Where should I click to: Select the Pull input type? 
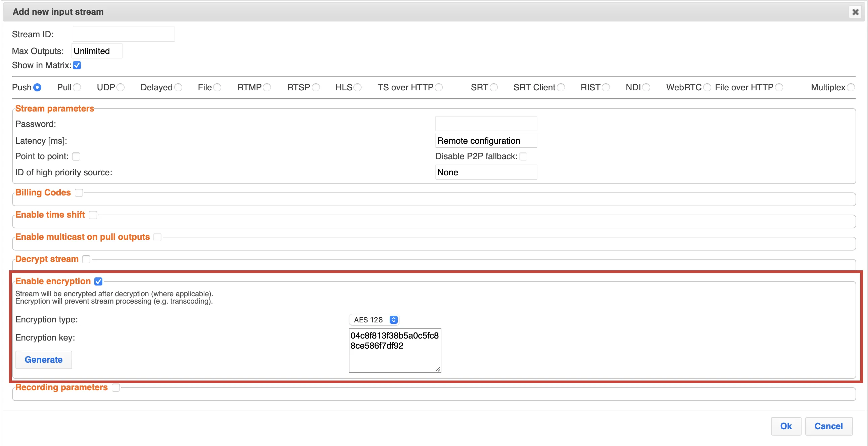pyautogui.click(x=77, y=88)
